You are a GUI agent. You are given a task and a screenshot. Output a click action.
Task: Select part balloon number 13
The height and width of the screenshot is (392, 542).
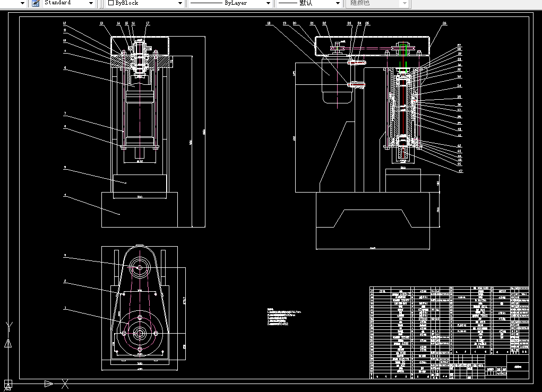(x=101, y=23)
